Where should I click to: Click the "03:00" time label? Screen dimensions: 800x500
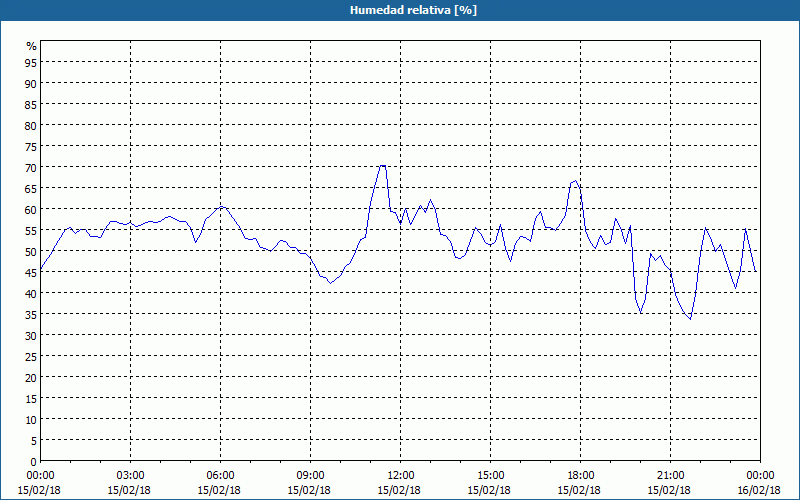pos(131,476)
